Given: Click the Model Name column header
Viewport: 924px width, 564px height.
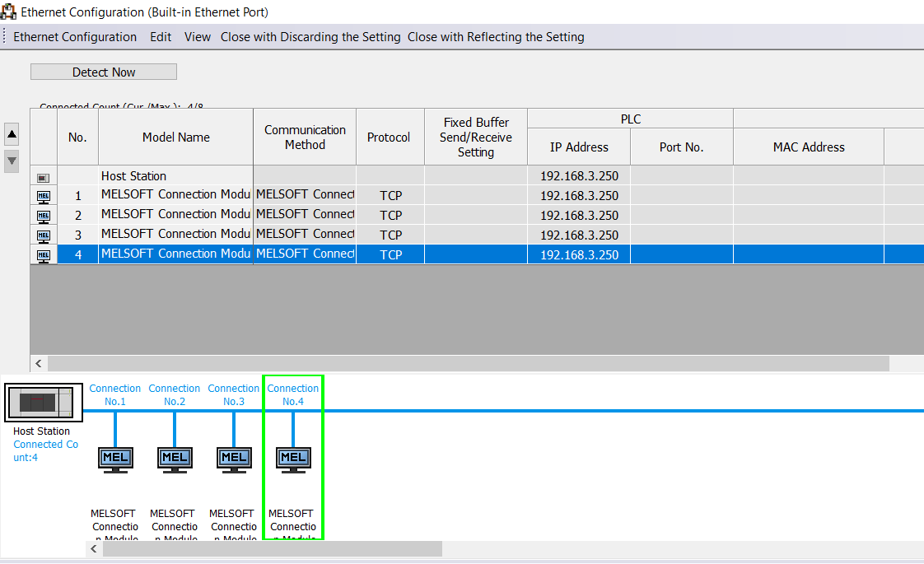Looking at the screenshot, I should click(175, 137).
